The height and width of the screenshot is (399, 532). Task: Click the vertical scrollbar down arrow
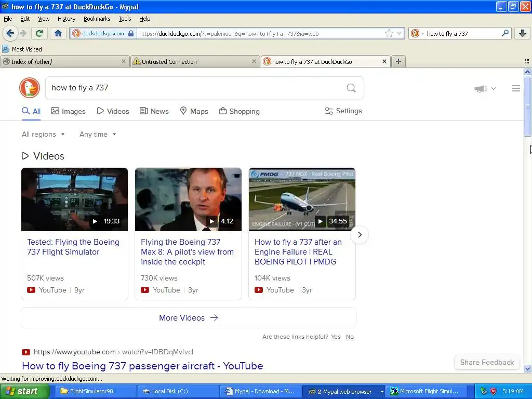(x=527, y=368)
